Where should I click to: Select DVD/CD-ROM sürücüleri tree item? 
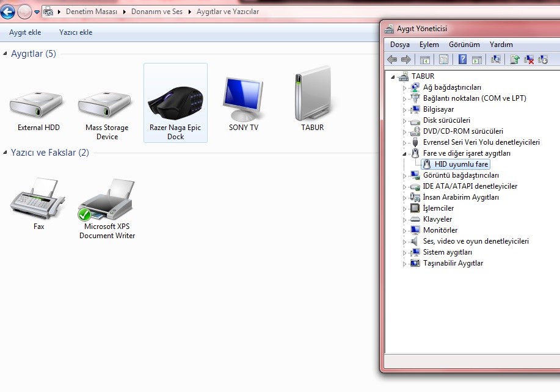click(463, 131)
